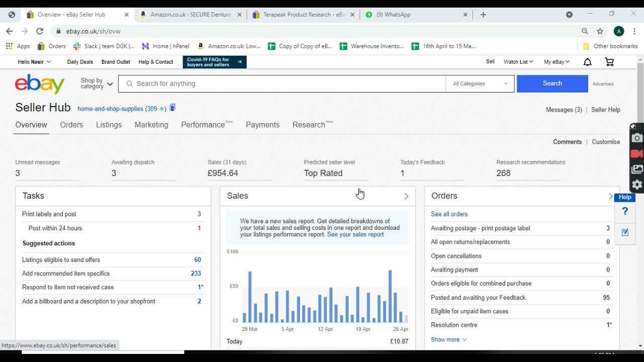Bookmark page with star icon
The image size is (644, 362).
(600, 31)
